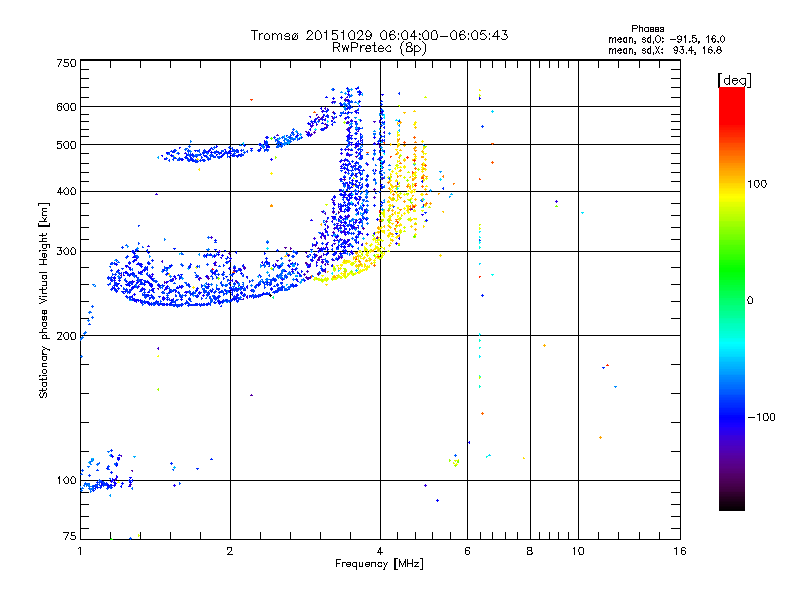
Task: Click the 'Phases' heading in the stats block
Action: 647,29
